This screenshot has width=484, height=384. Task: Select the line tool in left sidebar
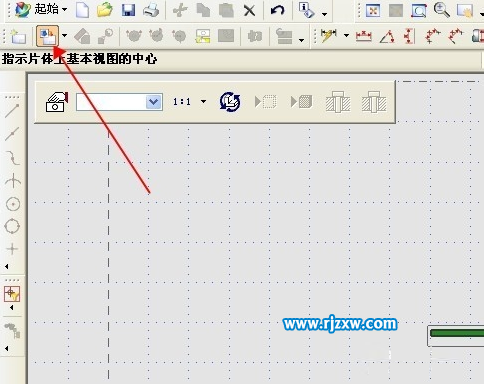point(12,111)
